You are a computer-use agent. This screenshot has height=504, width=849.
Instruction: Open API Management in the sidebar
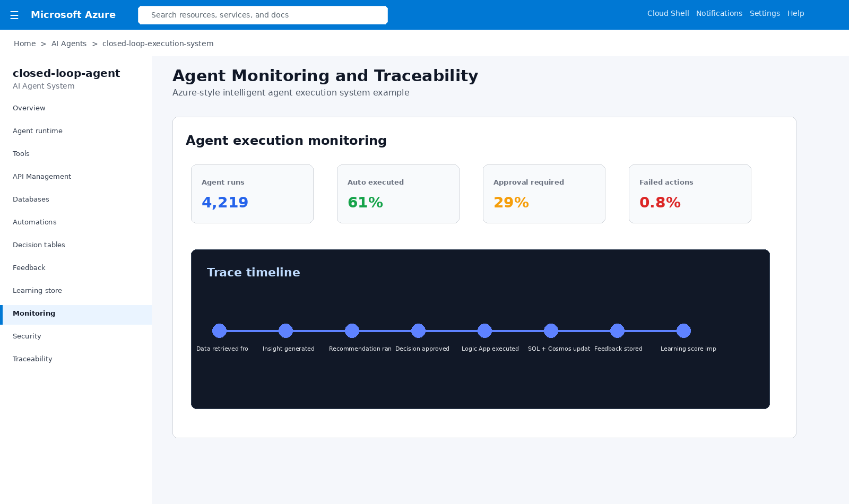[x=76, y=177]
